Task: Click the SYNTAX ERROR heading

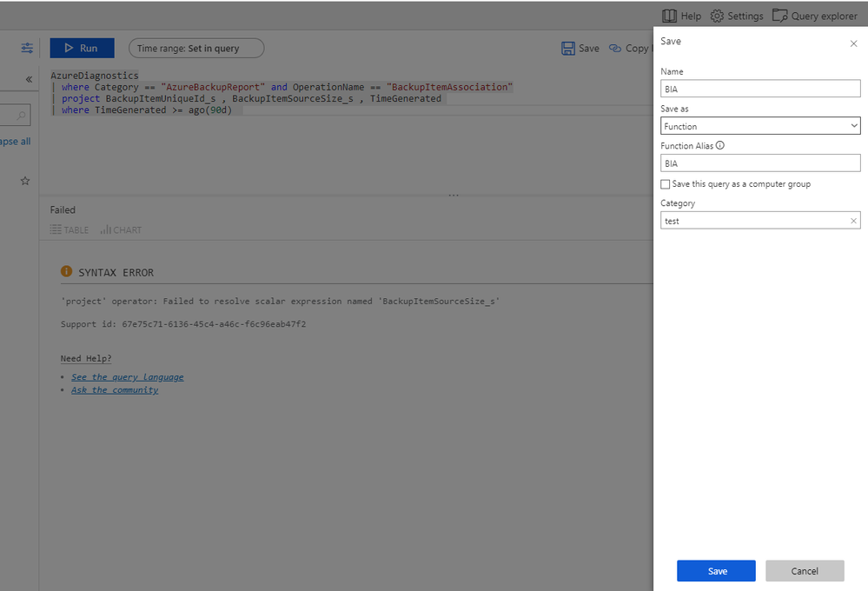Action: tap(116, 273)
